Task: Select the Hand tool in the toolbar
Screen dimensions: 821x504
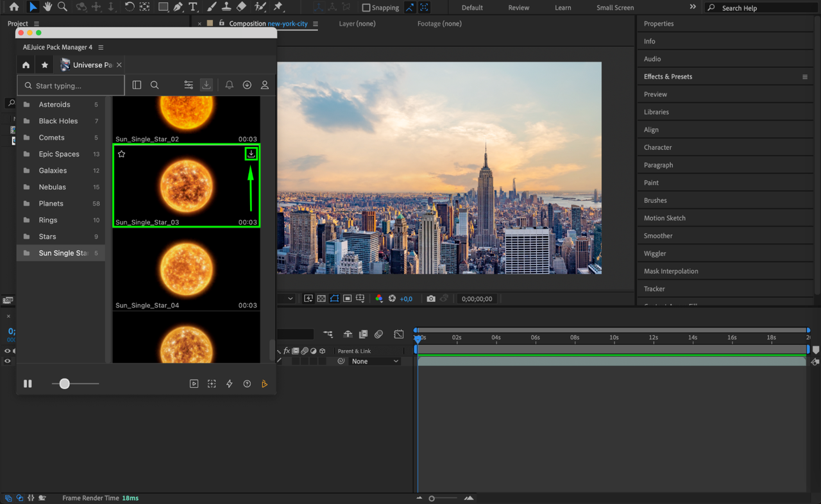Action: (x=47, y=7)
